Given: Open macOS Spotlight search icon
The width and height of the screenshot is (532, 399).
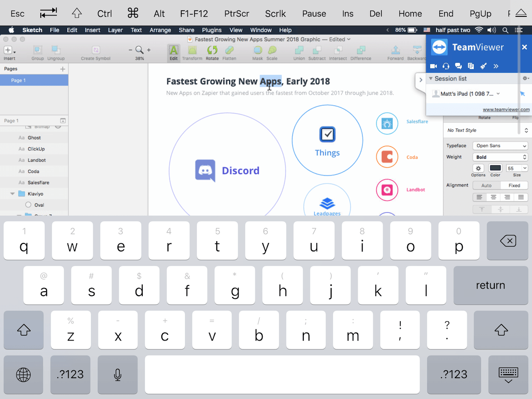Looking at the screenshot, I should 505,30.
